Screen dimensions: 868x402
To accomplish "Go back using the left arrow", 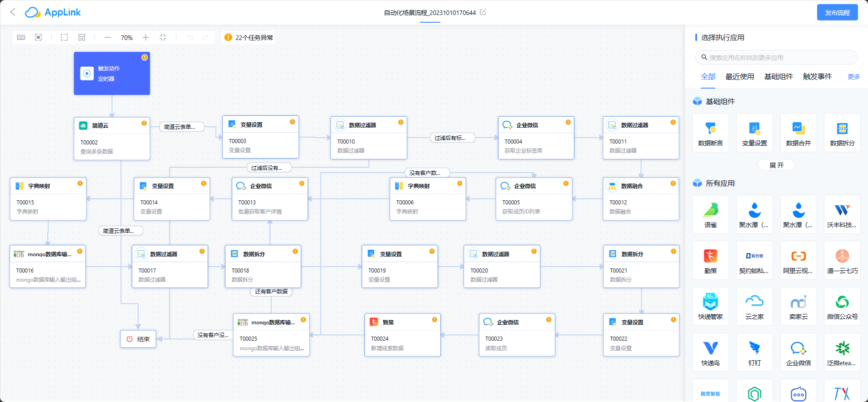I will click(13, 12).
